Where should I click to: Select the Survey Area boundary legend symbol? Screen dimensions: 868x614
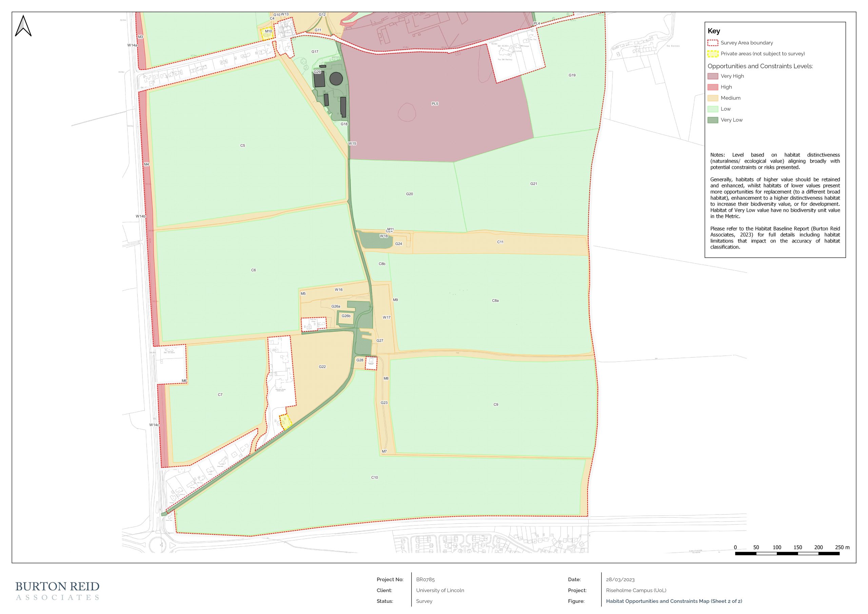pyautogui.click(x=713, y=43)
